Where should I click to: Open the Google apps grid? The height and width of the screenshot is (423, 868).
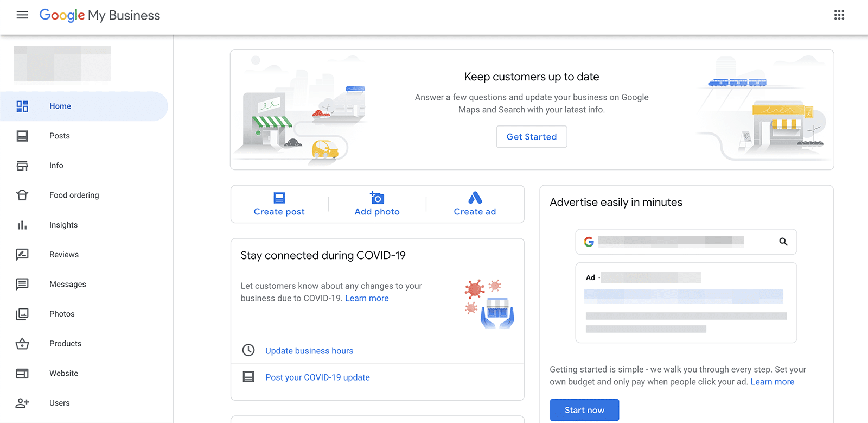(839, 15)
